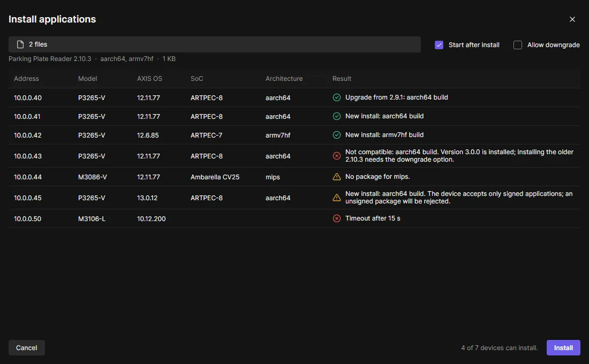Click the ARTPEC-7 SoC cell

click(x=206, y=135)
